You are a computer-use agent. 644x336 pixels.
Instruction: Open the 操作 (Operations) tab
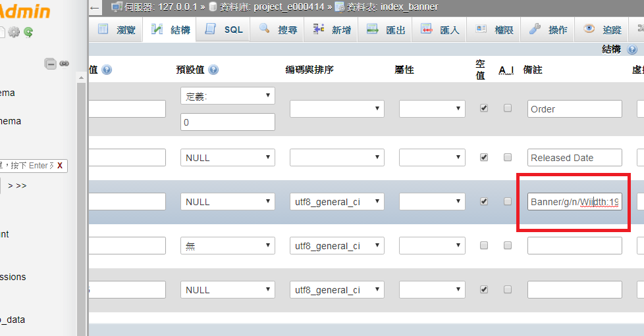point(547,30)
